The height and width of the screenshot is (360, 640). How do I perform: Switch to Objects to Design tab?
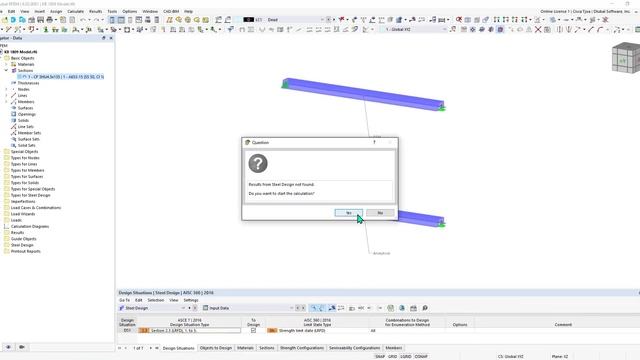tap(216, 348)
